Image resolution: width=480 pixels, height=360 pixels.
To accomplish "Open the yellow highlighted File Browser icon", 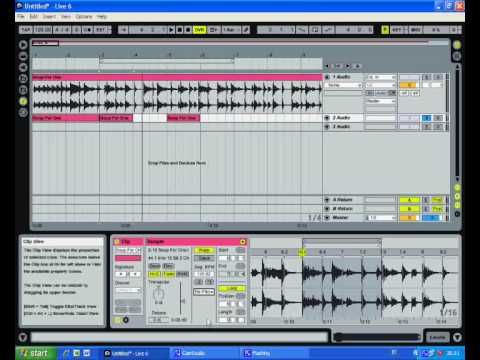I will [x=23, y=101].
